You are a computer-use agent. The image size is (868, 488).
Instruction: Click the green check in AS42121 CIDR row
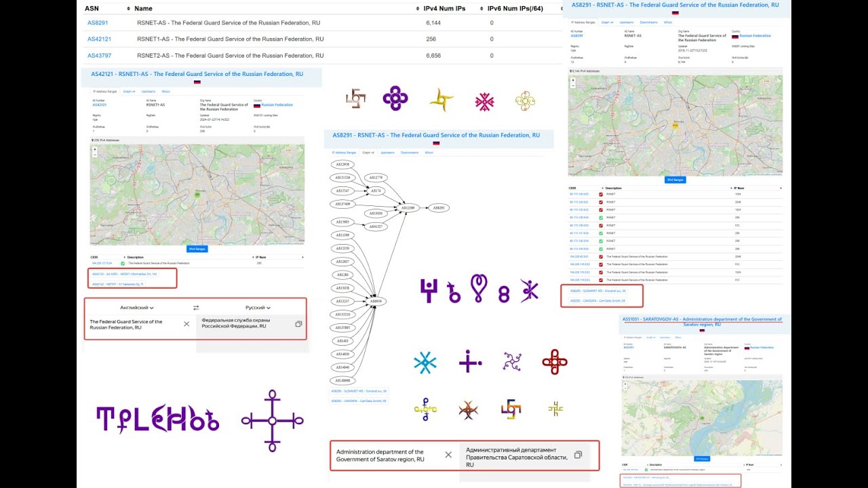[x=123, y=263]
